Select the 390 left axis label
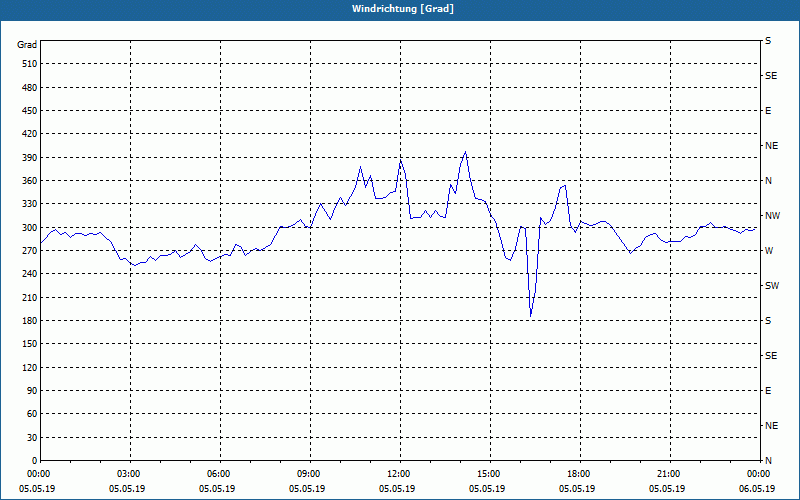This screenshot has width=800, height=500. click(x=30, y=157)
